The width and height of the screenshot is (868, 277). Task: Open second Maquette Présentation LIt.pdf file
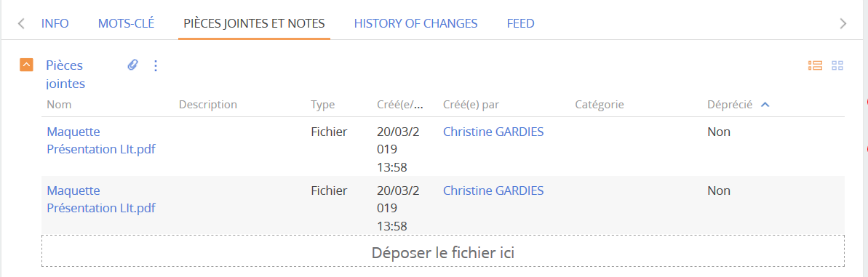pyautogui.click(x=101, y=200)
